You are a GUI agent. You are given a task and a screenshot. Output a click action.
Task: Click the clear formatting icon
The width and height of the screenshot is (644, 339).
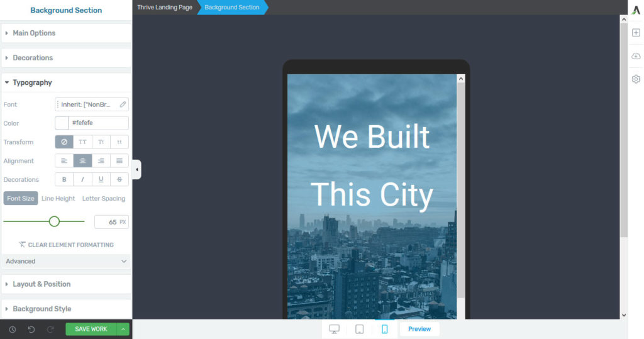[22, 245]
